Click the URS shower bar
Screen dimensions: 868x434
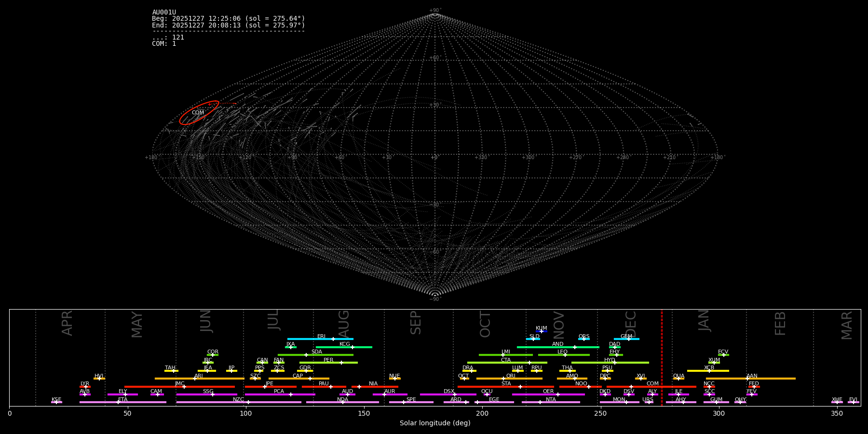pyautogui.click(x=649, y=402)
